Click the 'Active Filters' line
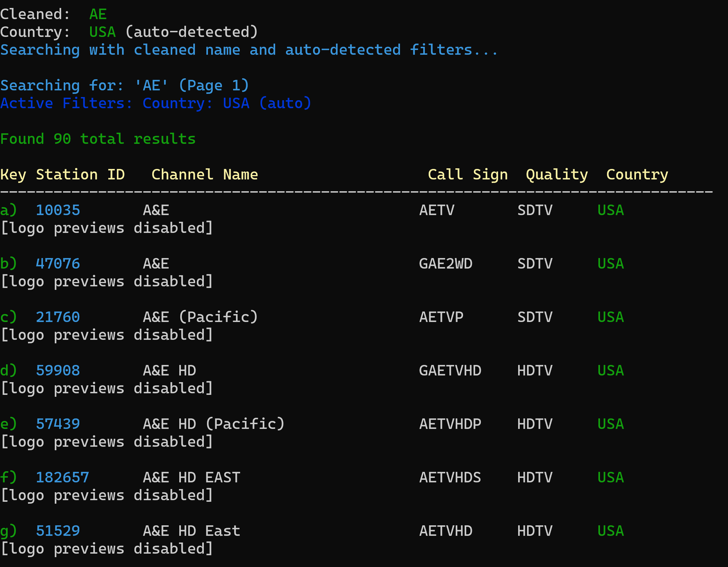The width and height of the screenshot is (728, 567). 156,103
